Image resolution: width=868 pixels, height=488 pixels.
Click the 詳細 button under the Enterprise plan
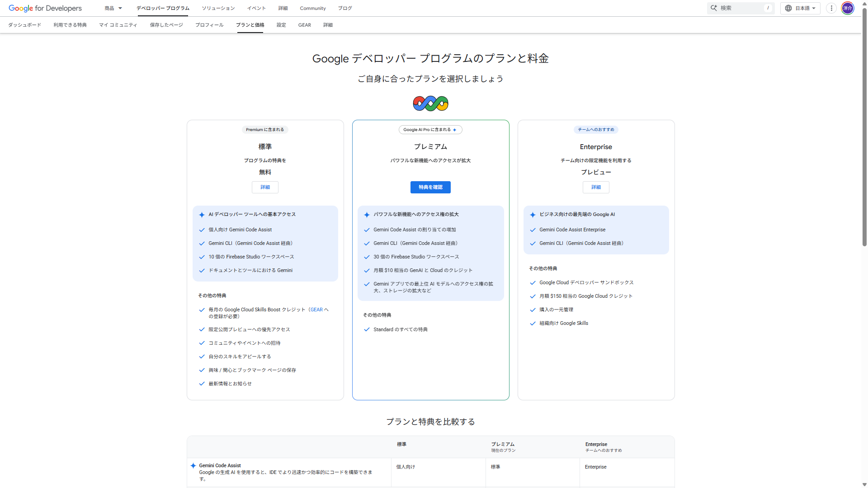596,187
